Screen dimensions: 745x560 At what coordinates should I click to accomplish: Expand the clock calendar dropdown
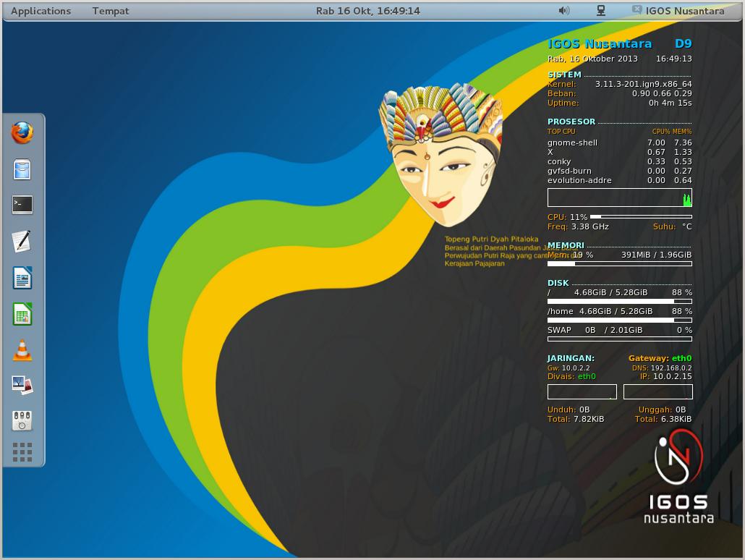[x=368, y=11]
